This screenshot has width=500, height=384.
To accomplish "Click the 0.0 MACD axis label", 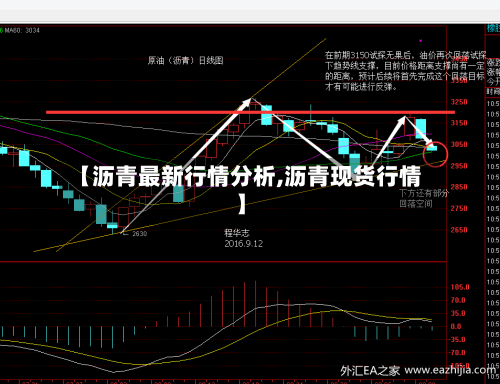I will [456, 327].
